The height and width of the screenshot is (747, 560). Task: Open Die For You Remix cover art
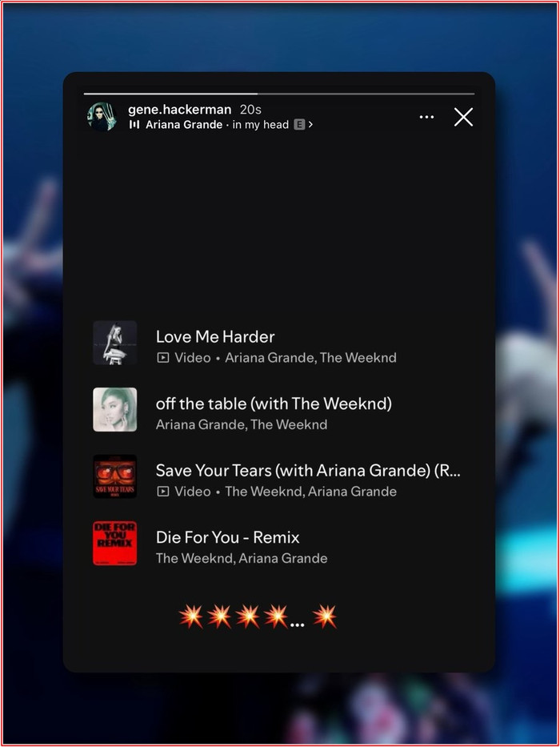click(x=114, y=543)
